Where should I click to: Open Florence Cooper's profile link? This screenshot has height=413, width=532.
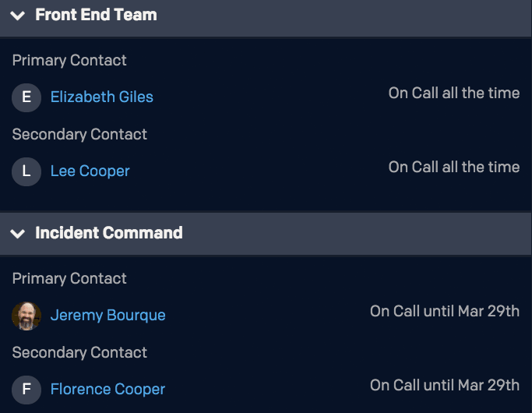107,390
